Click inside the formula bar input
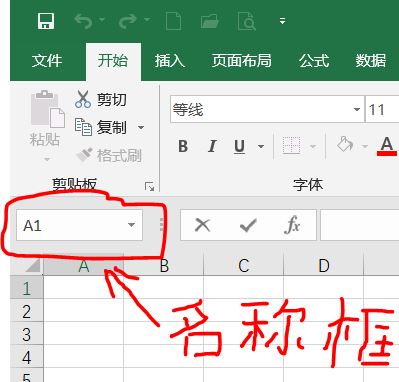 click(x=360, y=225)
